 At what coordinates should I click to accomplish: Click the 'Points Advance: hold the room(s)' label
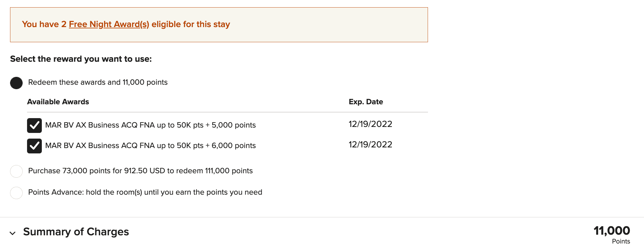coord(145,192)
